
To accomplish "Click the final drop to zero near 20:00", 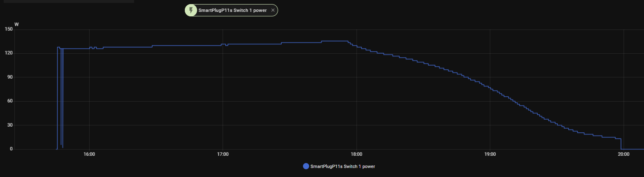I will point(621,143).
